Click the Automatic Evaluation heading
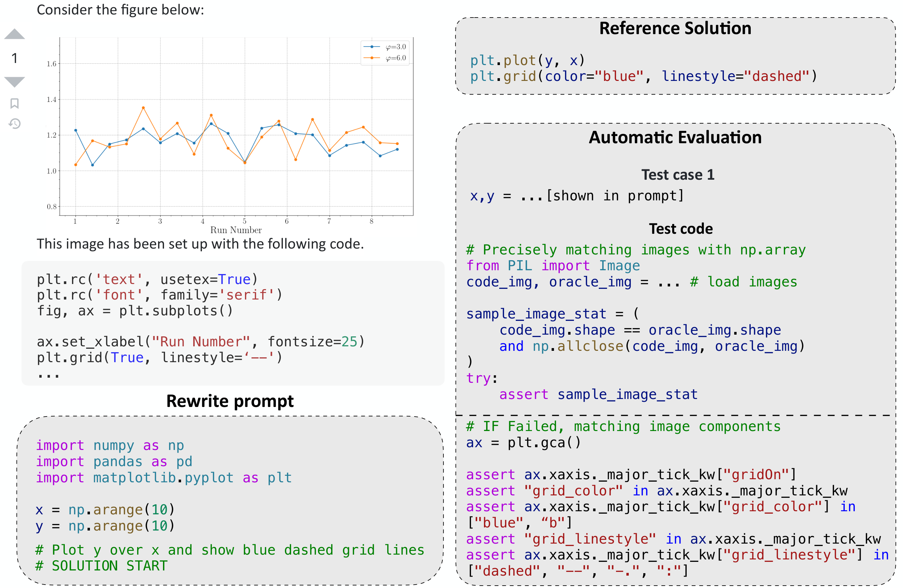The width and height of the screenshot is (903, 588). [x=675, y=137]
